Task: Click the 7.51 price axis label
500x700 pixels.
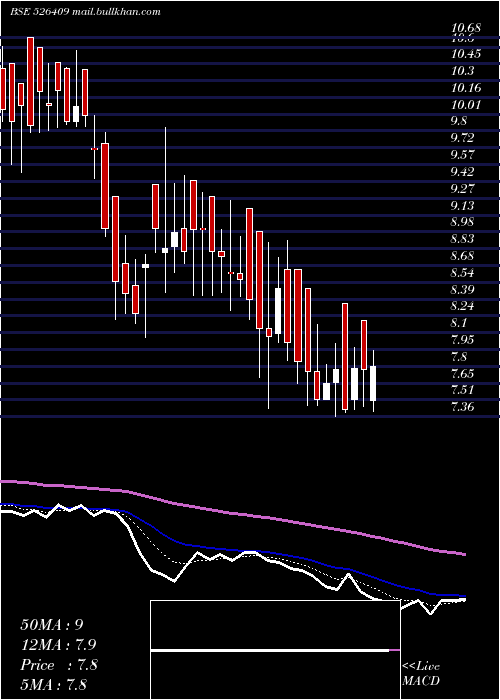Action: tap(462, 390)
